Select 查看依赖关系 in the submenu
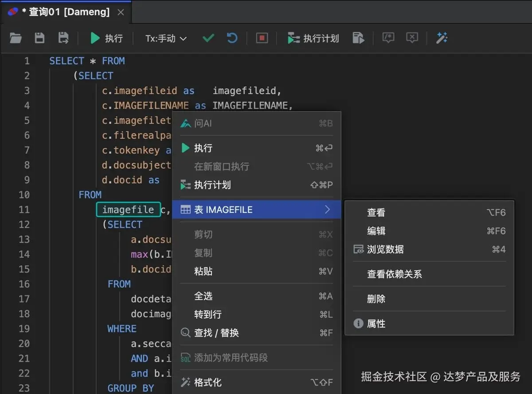 (429, 274)
